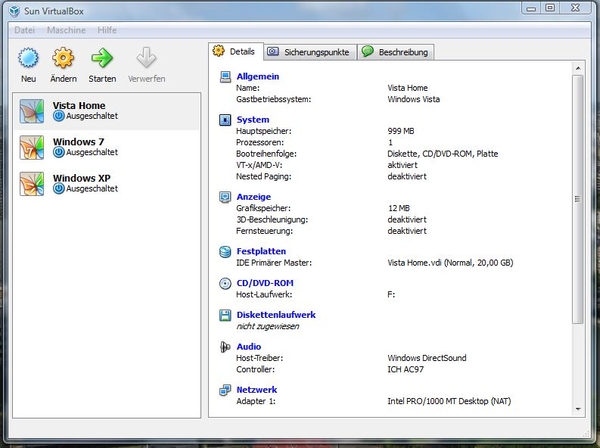Click the 'nicht zugewiesen' floppy status text

(267, 326)
